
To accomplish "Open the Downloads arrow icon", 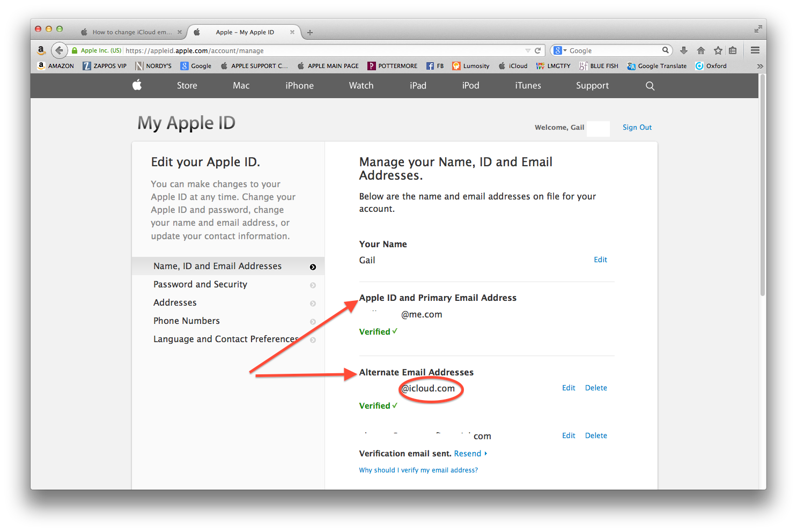I will coord(684,50).
